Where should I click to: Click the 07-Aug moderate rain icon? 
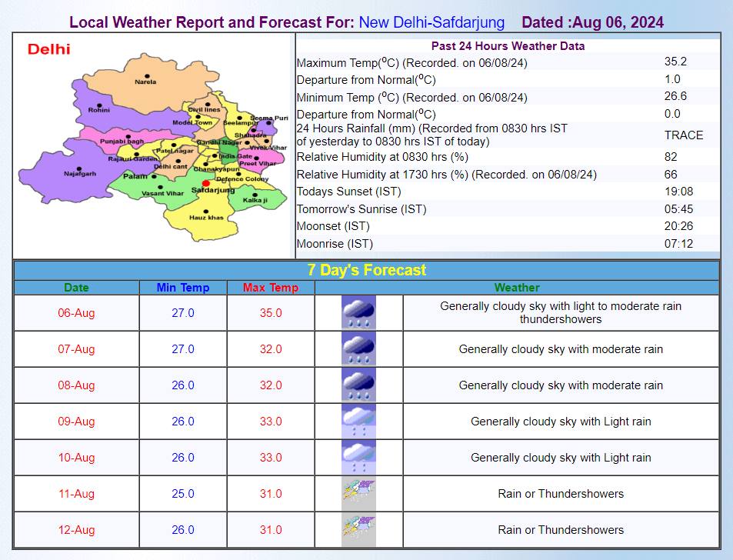point(358,349)
